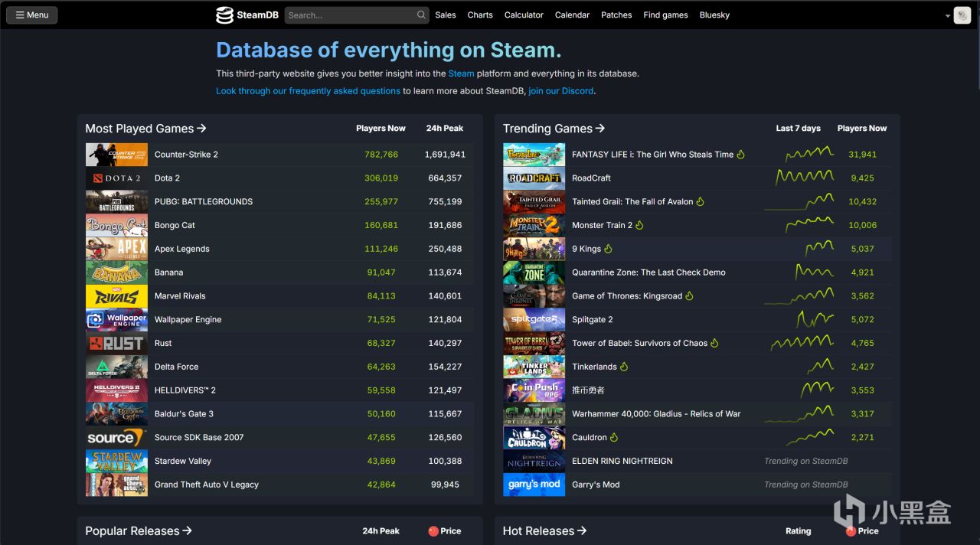Click the Rust game thumbnail
This screenshot has height=545, width=980.
tap(116, 343)
